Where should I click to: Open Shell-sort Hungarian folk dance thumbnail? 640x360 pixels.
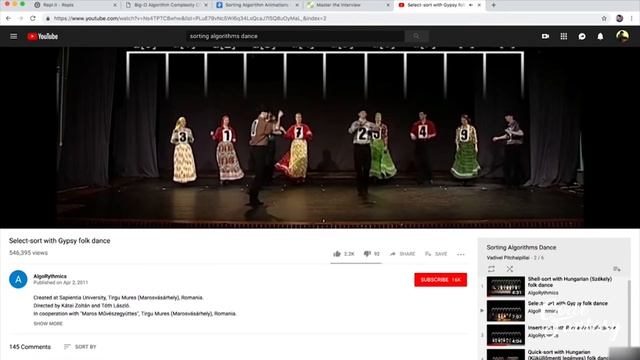click(506, 287)
